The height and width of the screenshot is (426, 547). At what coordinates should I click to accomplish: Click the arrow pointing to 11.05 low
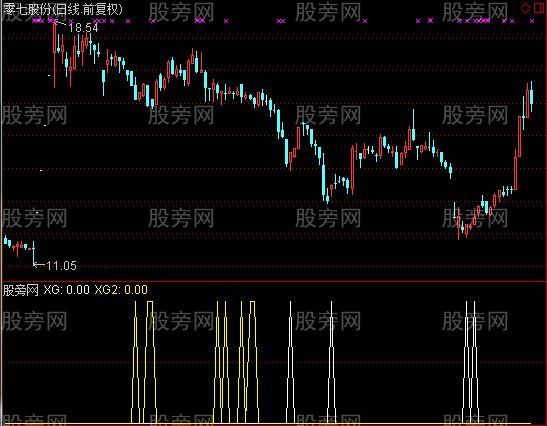click(x=39, y=265)
